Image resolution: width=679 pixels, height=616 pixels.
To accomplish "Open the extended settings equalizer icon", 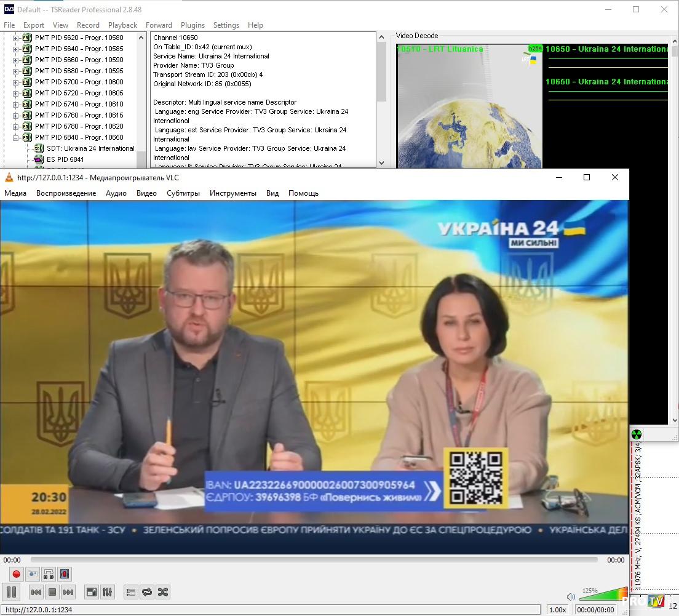I will (108, 592).
